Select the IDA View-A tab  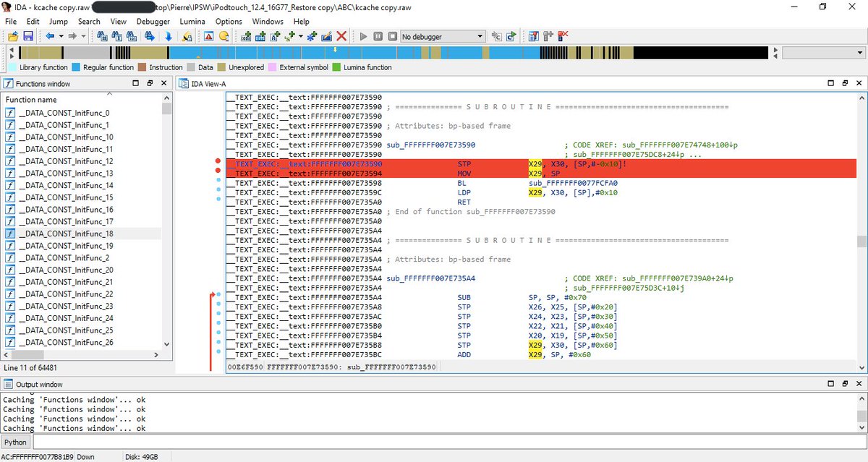203,84
